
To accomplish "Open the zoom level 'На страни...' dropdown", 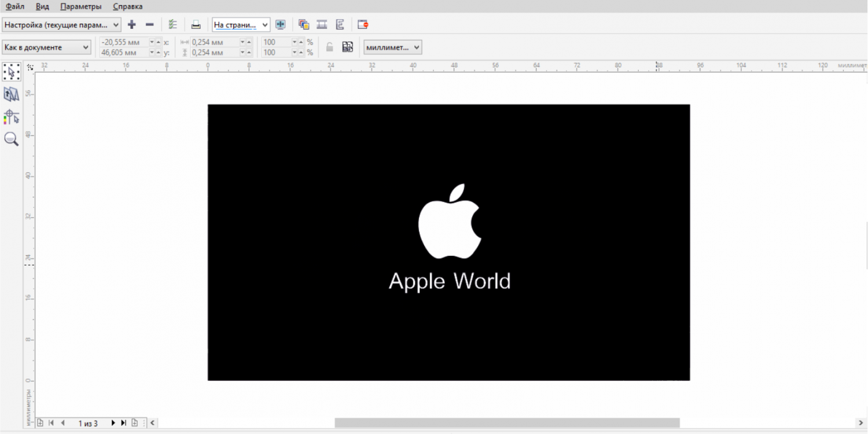I will [x=241, y=24].
